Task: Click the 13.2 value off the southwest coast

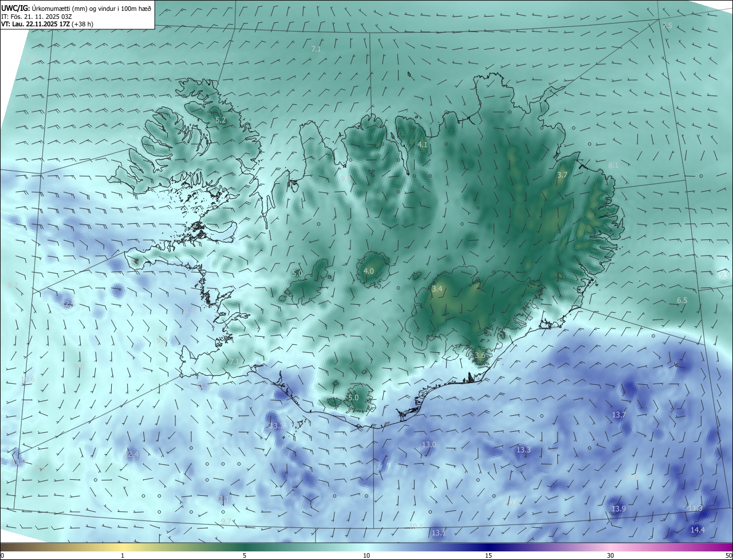Action: 276,426
